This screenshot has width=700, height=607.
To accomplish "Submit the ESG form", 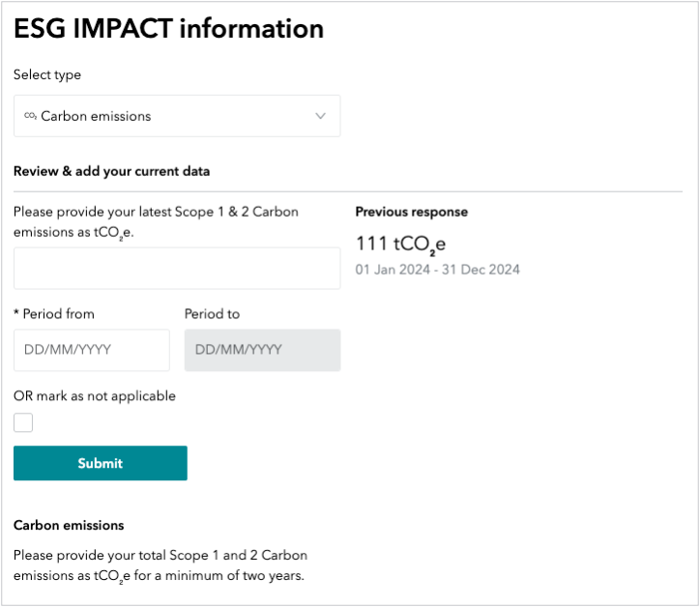I will pos(101,463).
